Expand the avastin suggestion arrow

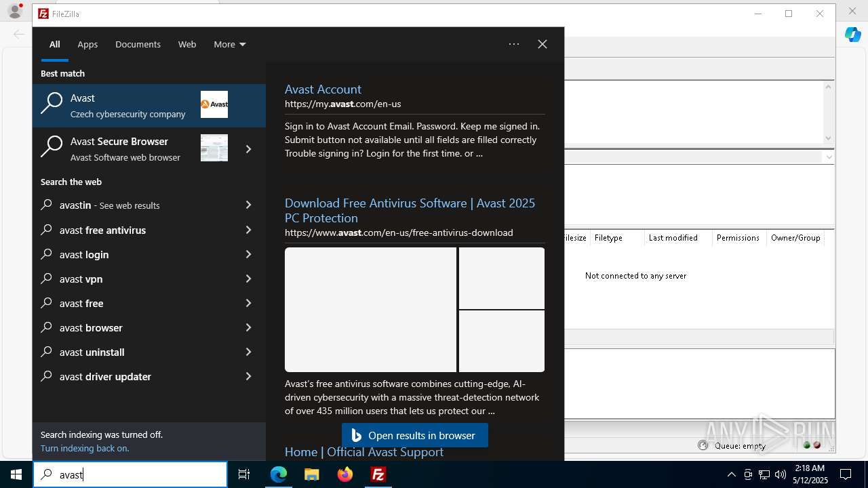pyautogui.click(x=249, y=205)
